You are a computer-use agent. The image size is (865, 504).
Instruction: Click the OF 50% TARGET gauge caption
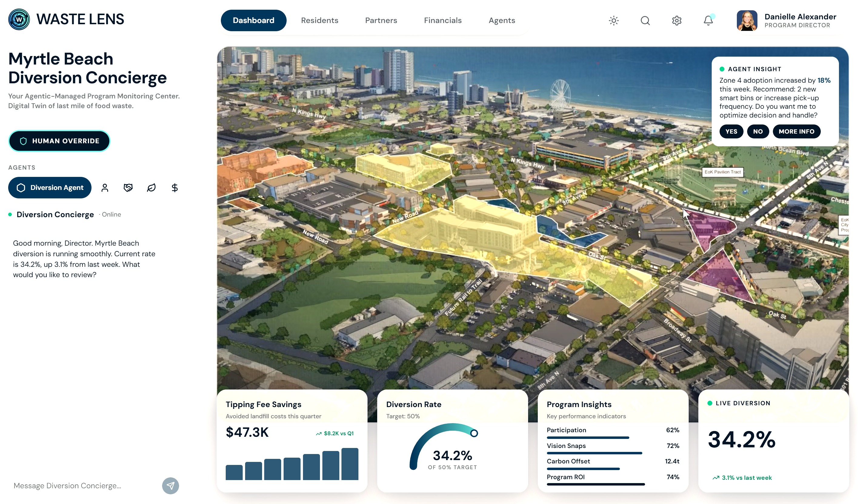tap(452, 467)
